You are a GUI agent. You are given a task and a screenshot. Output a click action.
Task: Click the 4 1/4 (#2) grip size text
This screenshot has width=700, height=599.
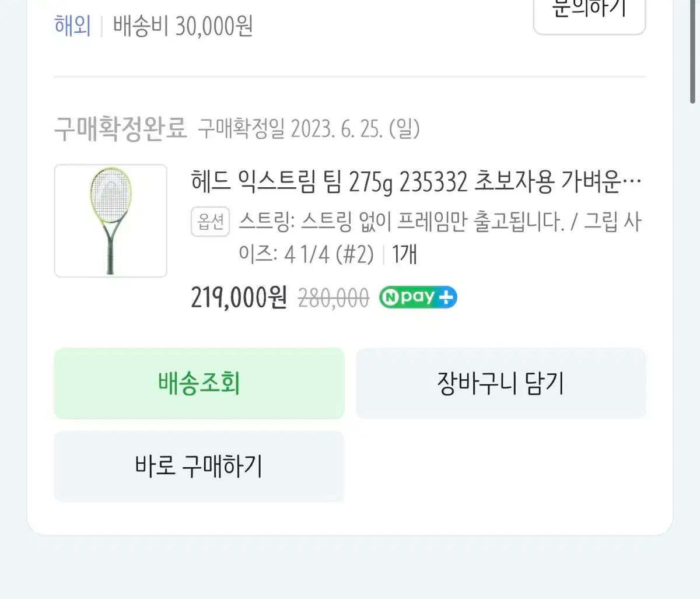pos(328,254)
